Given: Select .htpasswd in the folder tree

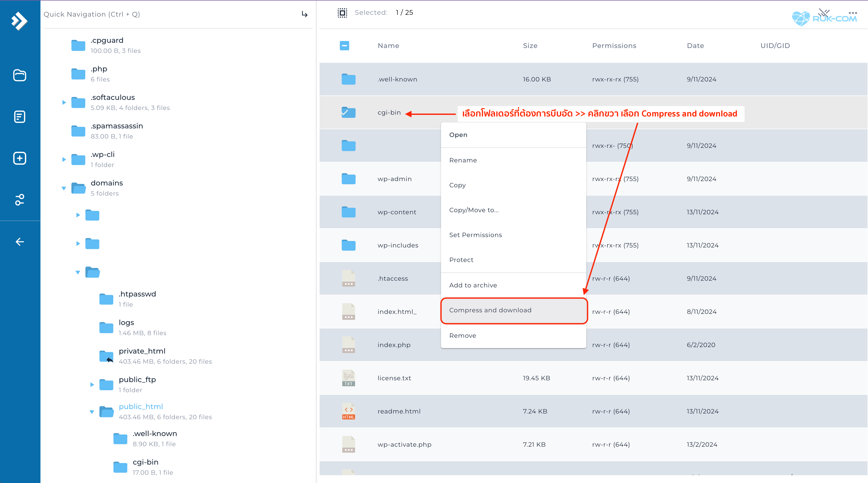Looking at the screenshot, I should [137, 294].
